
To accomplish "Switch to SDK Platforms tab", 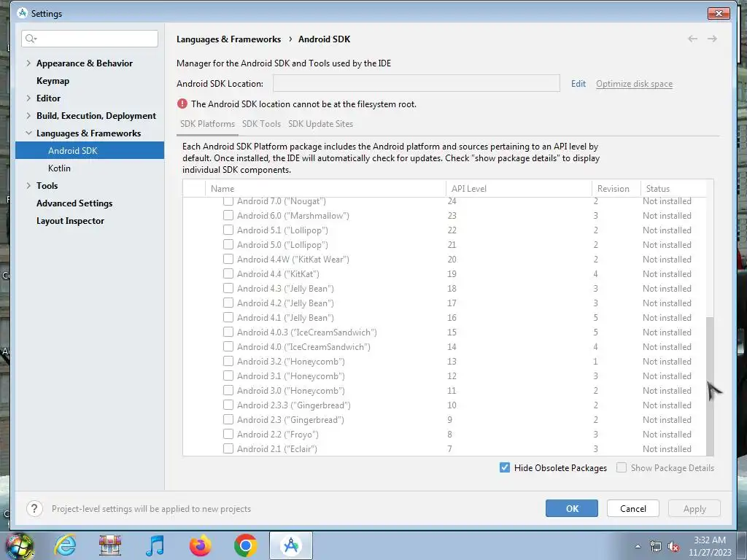I will [x=207, y=124].
